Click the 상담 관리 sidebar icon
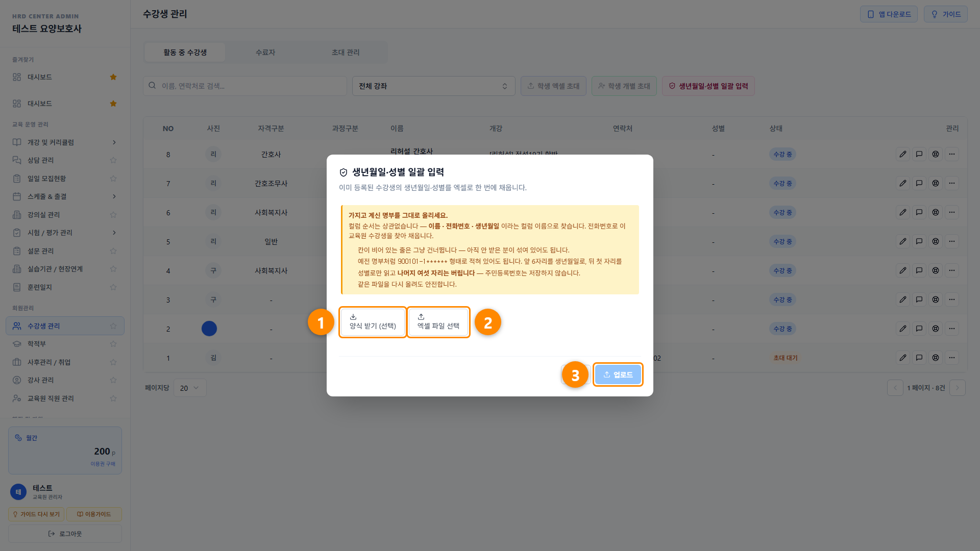 [x=17, y=160]
